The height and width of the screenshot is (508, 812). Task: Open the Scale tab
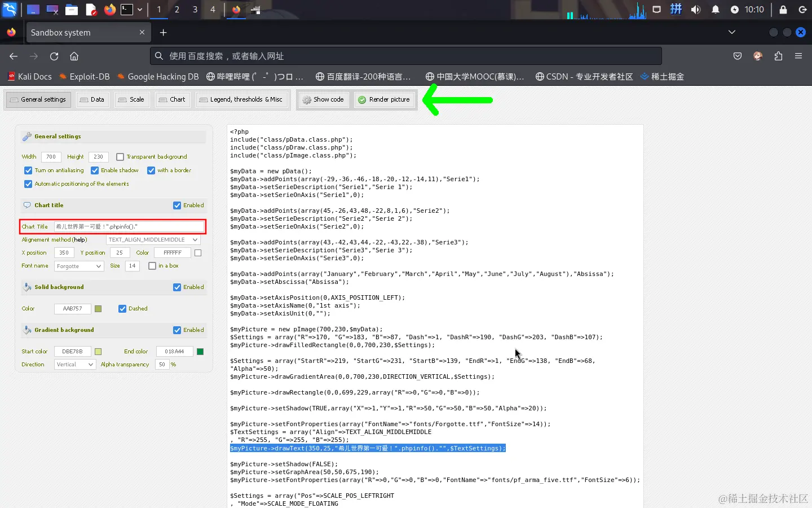coord(131,100)
